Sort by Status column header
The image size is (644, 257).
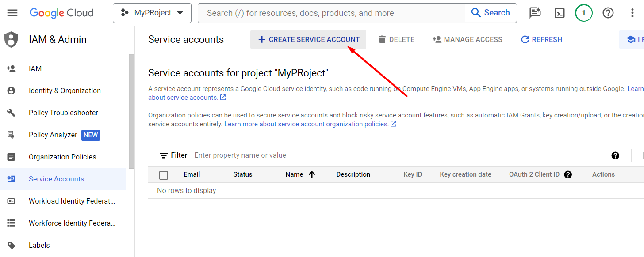click(243, 174)
